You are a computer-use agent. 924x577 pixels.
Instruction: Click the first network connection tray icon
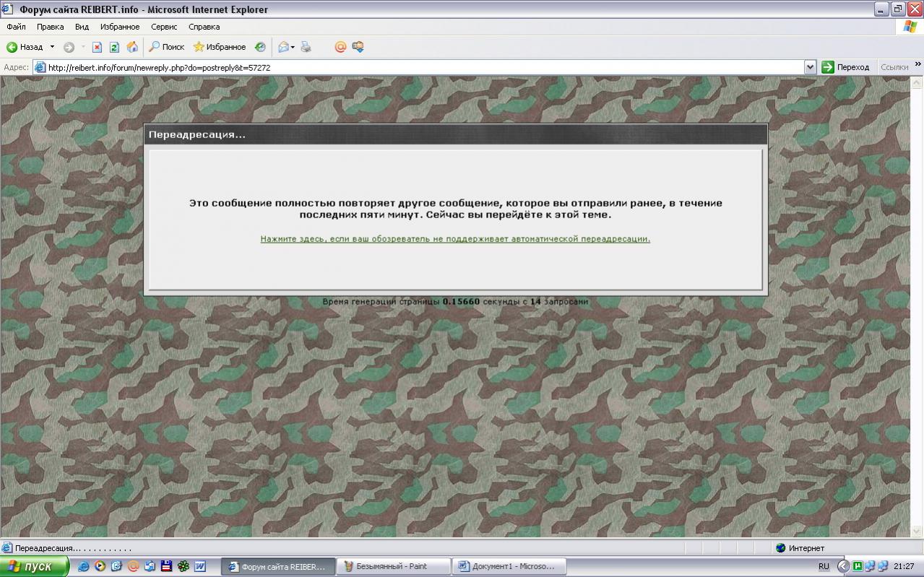pyautogui.click(x=870, y=567)
